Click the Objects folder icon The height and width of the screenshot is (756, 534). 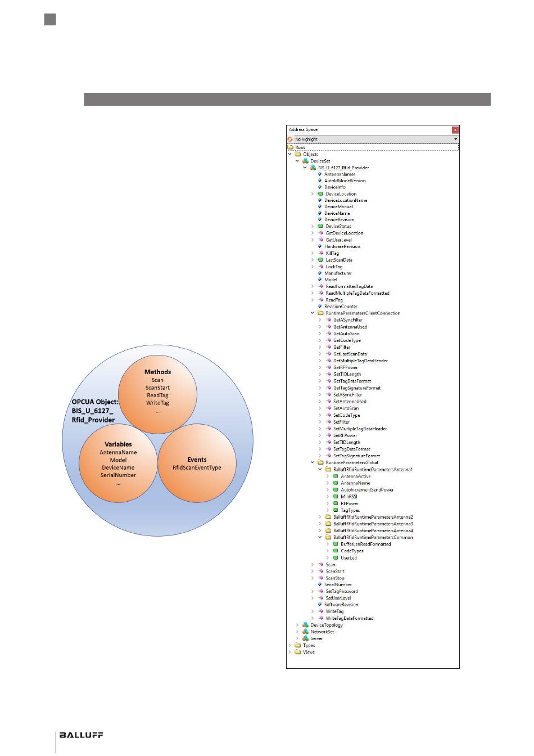[298, 154]
